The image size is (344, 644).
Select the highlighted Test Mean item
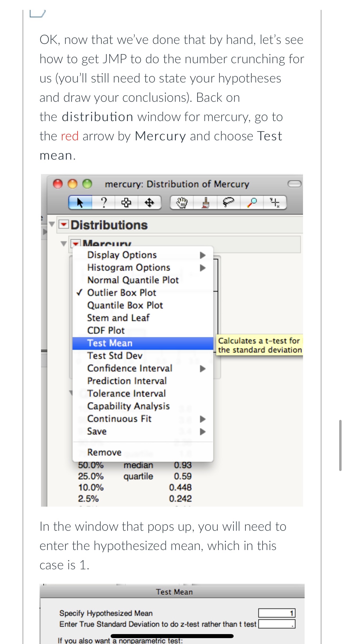pos(143,343)
